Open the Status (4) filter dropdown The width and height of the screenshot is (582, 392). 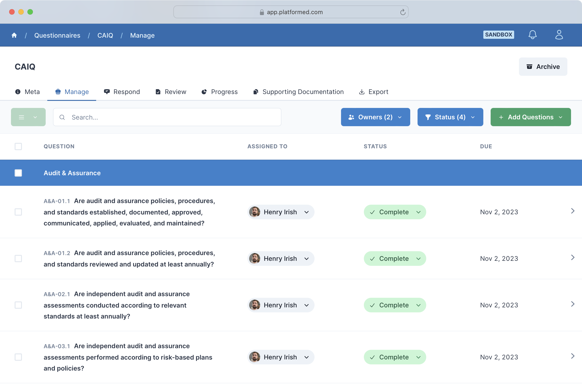[450, 117]
